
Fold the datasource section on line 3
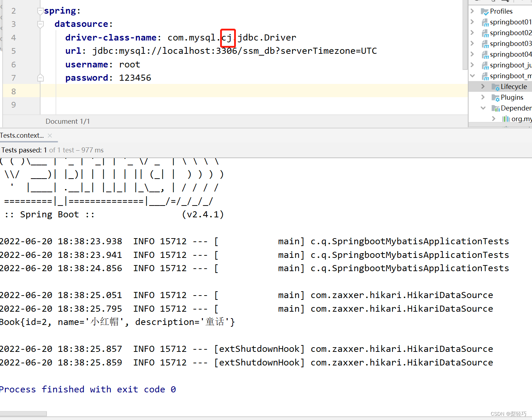pyautogui.click(x=40, y=24)
